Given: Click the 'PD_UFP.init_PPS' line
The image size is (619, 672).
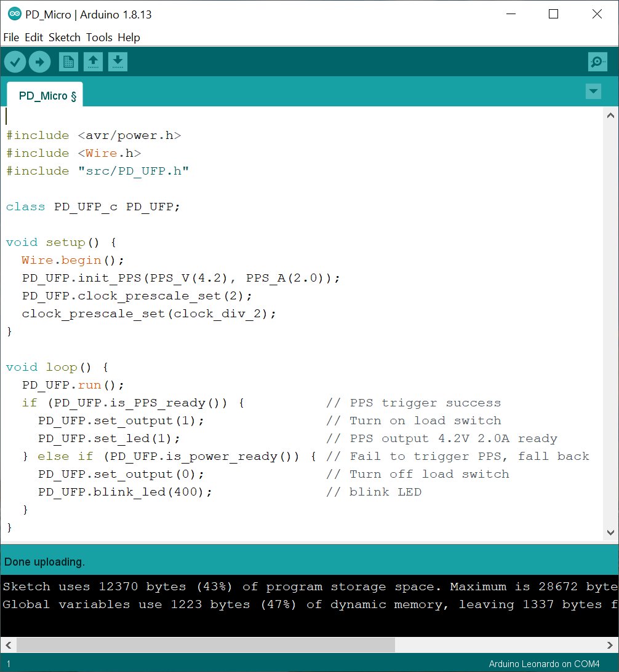Looking at the screenshot, I should (x=181, y=278).
